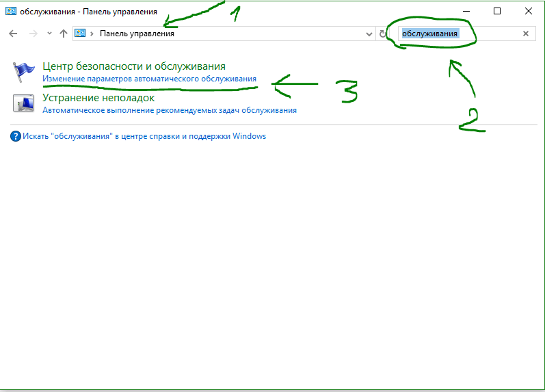Clear the search box with the X
This screenshot has height=392, width=545.
click(x=526, y=34)
